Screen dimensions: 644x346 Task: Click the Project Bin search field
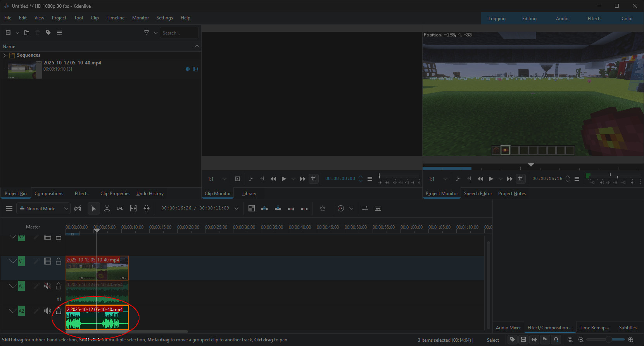pos(179,33)
